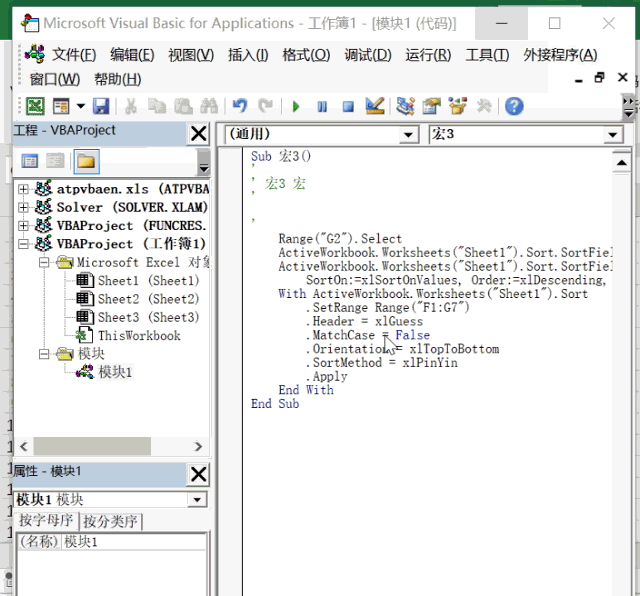Open the 工具(T) menu
The image size is (640, 596).
click(487, 55)
